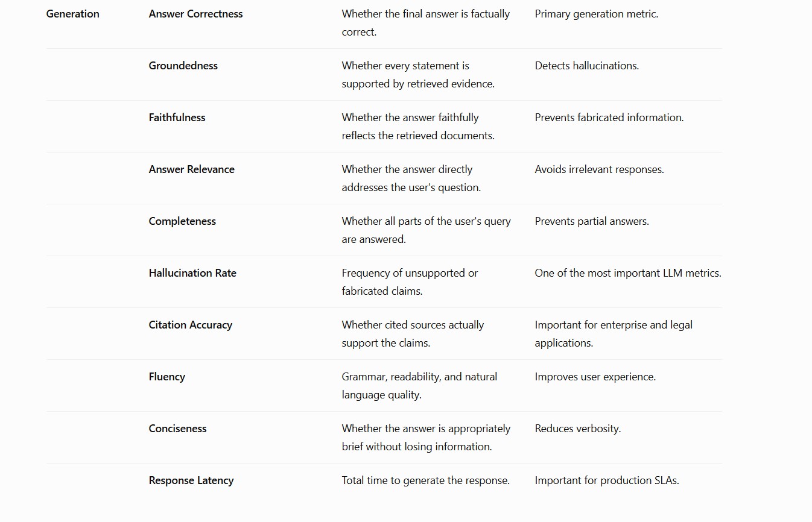The width and height of the screenshot is (812, 522).
Task: Click the Answer Relevance metric name
Action: coord(191,169)
